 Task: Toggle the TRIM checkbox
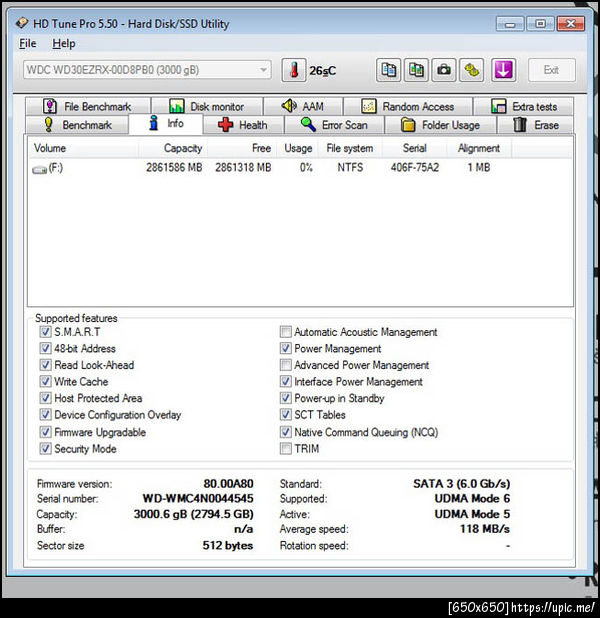tap(286, 448)
